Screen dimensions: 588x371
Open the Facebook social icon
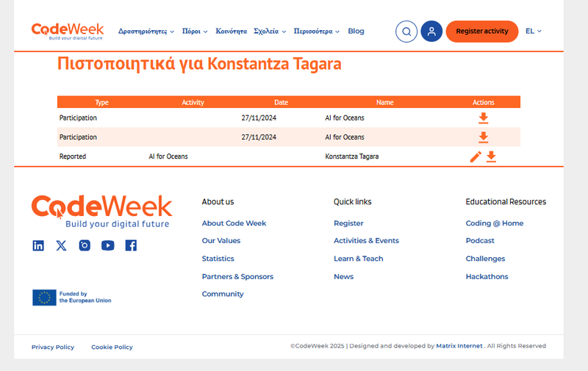[x=131, y=245]
